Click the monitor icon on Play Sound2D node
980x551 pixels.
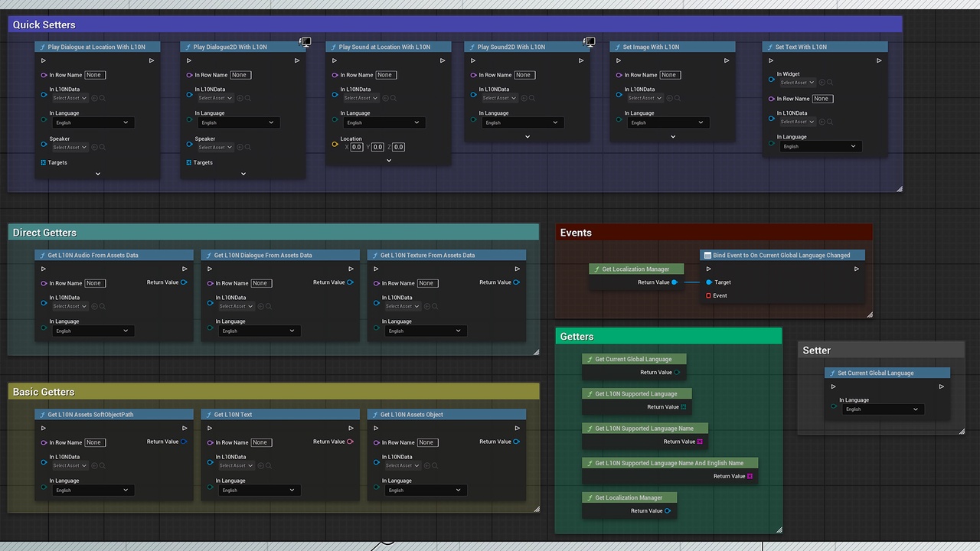tap(590, 41)
